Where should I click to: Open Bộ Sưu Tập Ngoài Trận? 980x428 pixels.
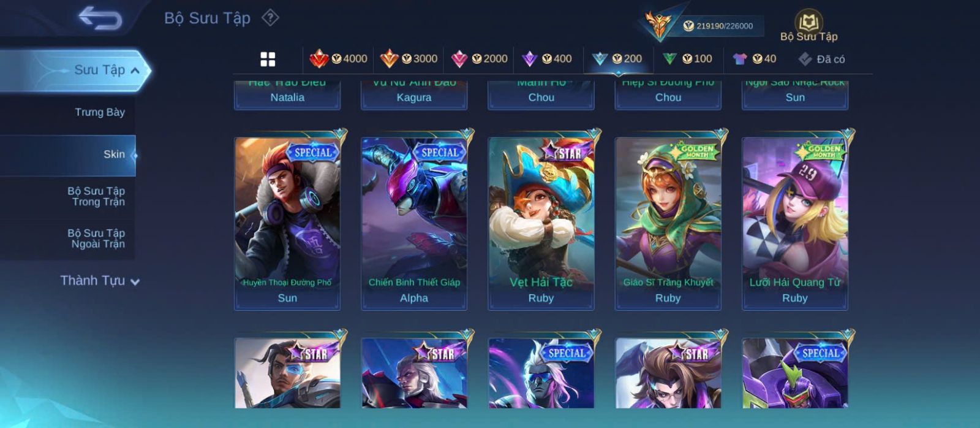(x=96, y=239)
